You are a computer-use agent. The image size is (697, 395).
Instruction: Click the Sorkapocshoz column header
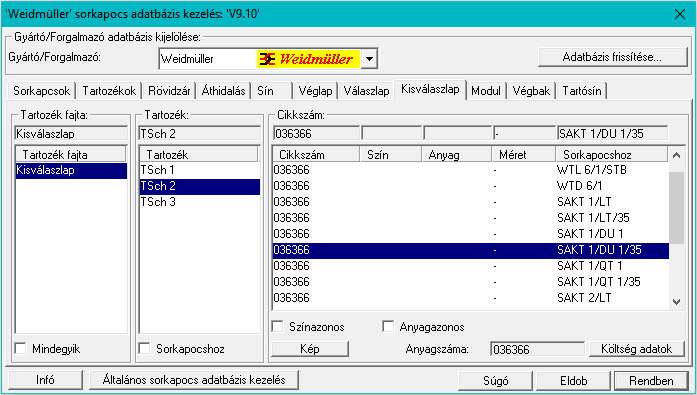612,155
